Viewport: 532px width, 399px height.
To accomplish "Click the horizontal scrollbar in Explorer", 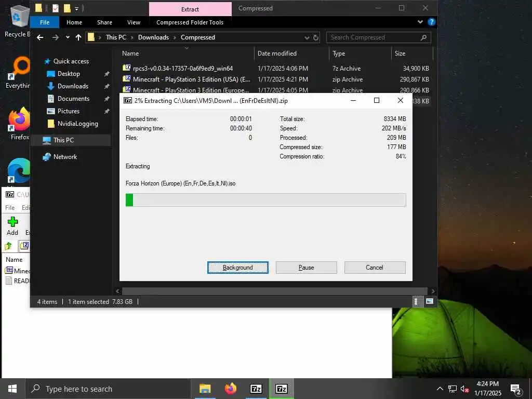I will pyautogui.click(x=274, y=291).
